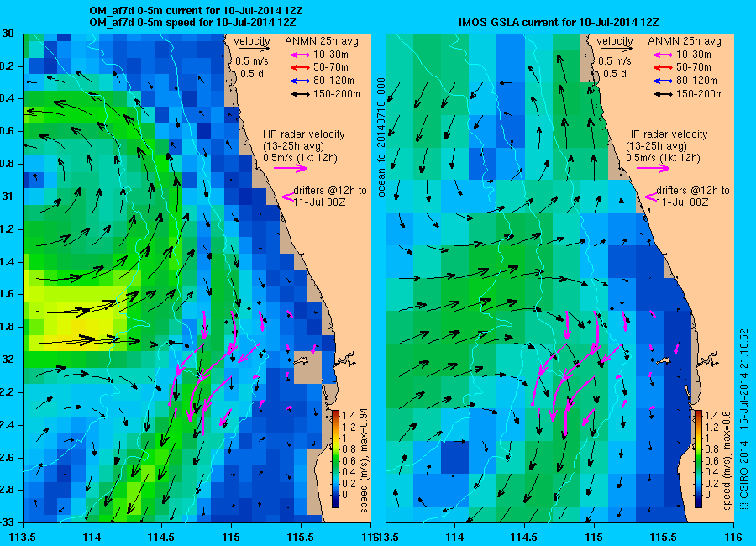Click the '0.5 d' label in IMOS GSLA panel
Screen dimensions: 756x546
pos(615,74)
